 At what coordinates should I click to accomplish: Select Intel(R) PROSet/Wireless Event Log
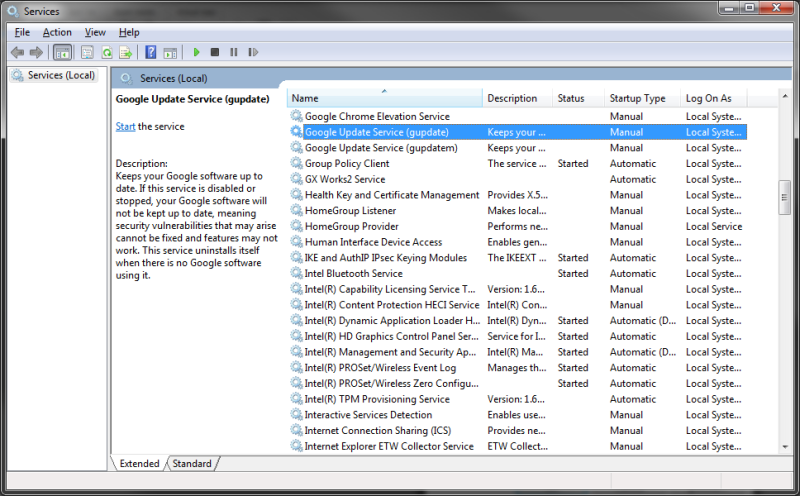point(517,367)
